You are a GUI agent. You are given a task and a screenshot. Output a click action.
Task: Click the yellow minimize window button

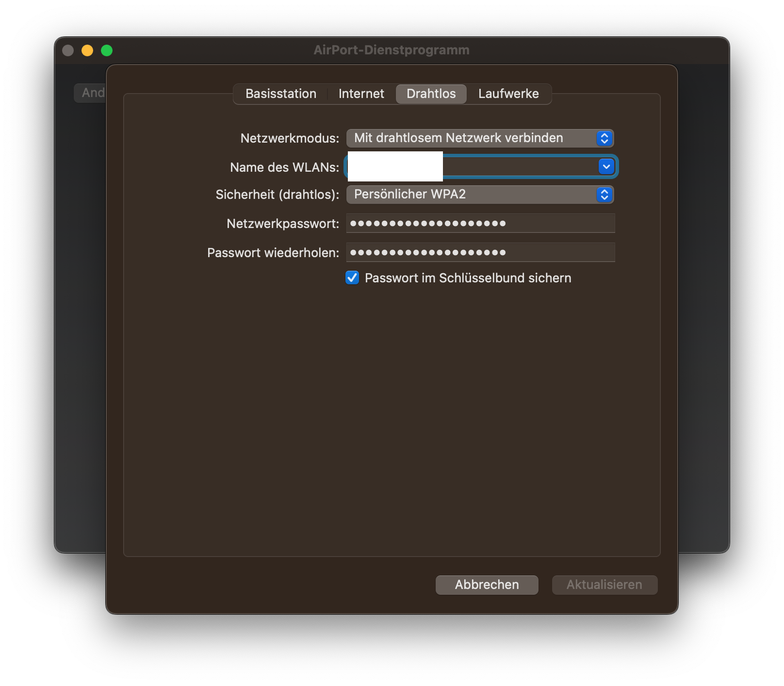click(x=87, y=50)
